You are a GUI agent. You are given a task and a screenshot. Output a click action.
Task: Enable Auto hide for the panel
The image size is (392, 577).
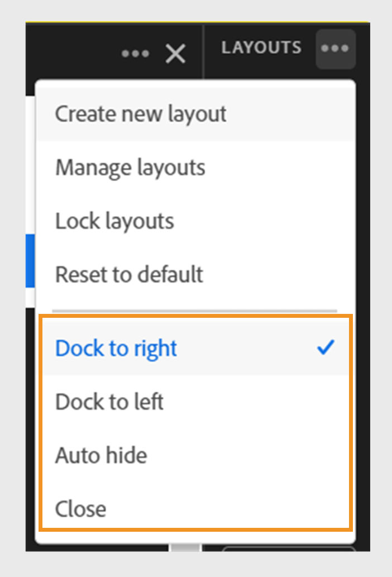[x=101, y=455]
